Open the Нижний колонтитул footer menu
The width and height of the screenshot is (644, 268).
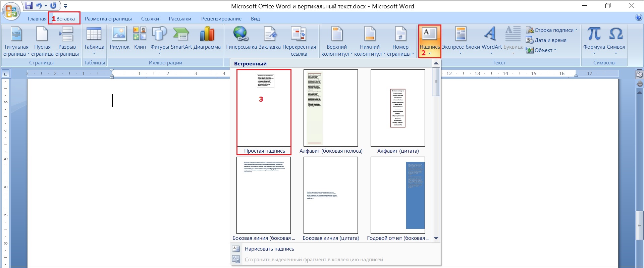370,42
